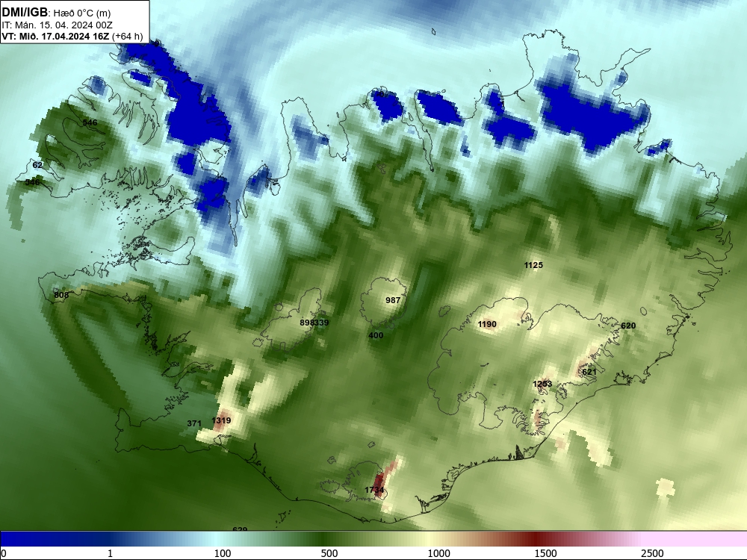This screenshot has height=560, width=747.
Task: Click the valid time 'Mið. 17.04.2024 16Z' text
Action: point(63,36)
